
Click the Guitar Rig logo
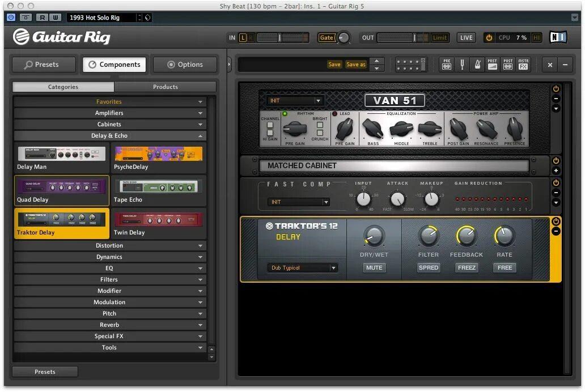click(62, 37)
